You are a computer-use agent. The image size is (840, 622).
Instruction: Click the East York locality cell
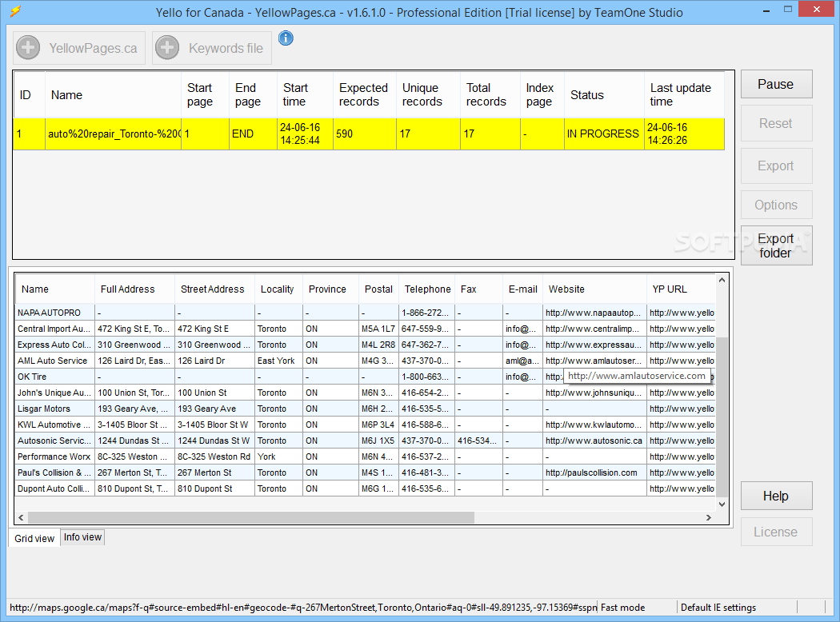tap(277, 361)
